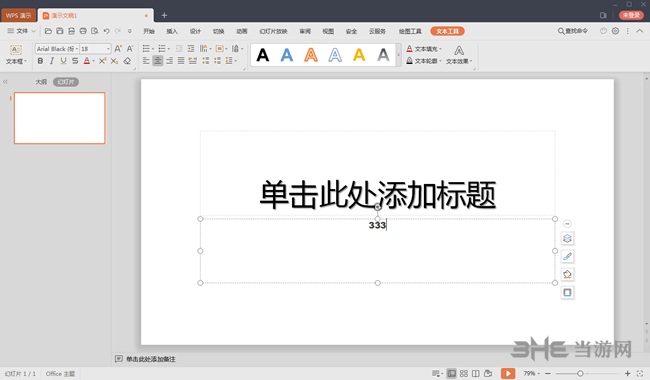
Task: Click the minus circle icon beside text box
Action: click(568, 224)
